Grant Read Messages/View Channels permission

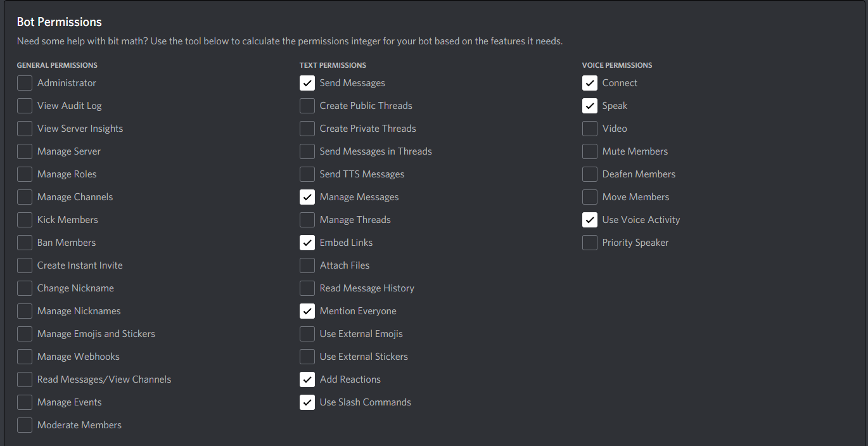point(24,379)
